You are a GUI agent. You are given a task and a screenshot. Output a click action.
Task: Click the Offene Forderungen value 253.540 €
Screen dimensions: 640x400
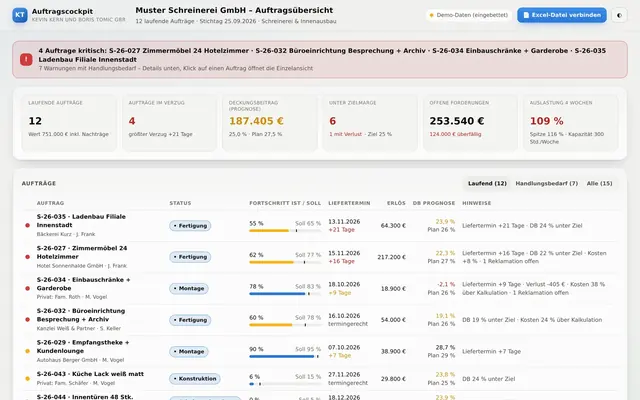coord(457,121)
